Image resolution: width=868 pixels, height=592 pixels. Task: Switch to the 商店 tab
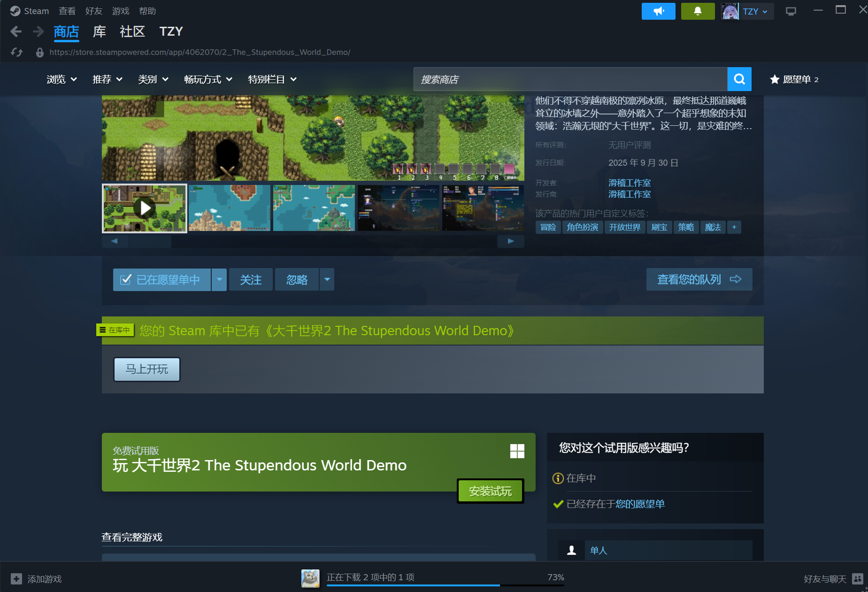point(66,31)
